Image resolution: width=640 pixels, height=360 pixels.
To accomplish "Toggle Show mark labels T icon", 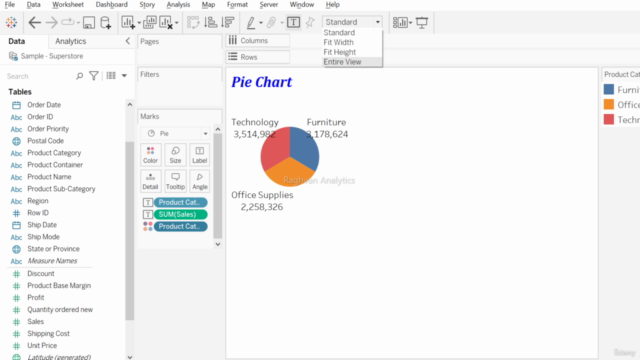I will 293,22.
